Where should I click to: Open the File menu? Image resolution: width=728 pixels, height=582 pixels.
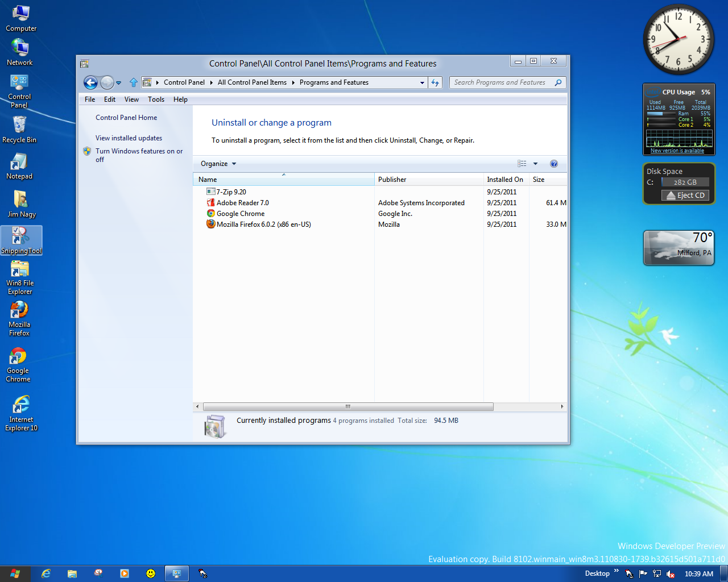[90, 99]
